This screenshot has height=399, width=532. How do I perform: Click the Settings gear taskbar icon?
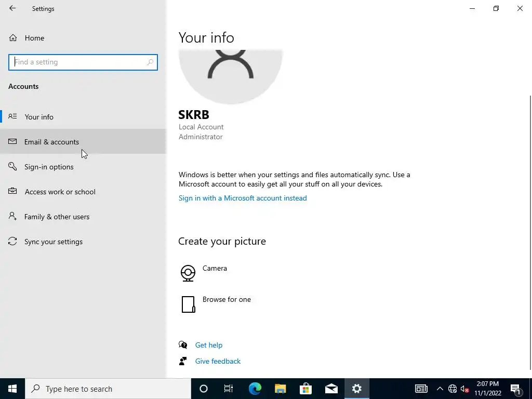click(x=356, y=389)
